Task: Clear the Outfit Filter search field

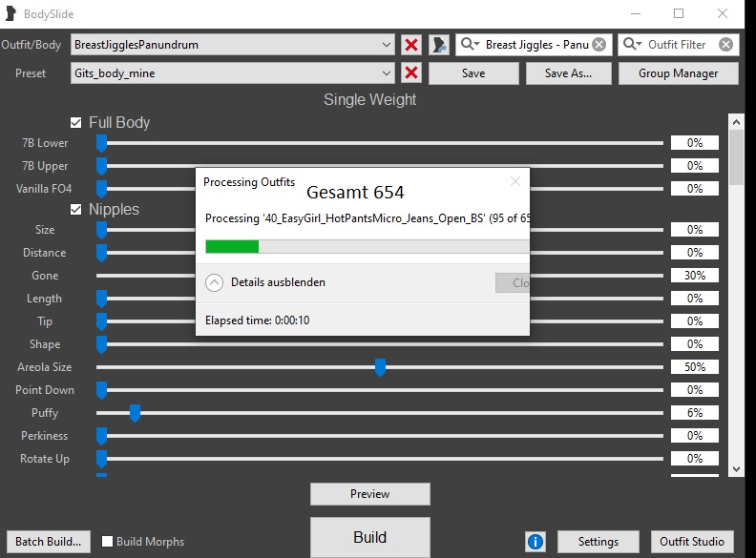Action: [x=725, y=45]
